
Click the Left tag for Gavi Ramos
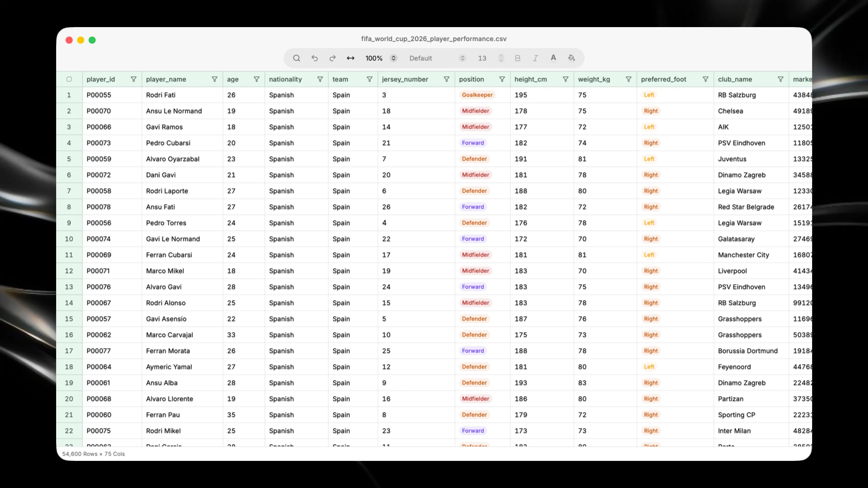[649, 127]
